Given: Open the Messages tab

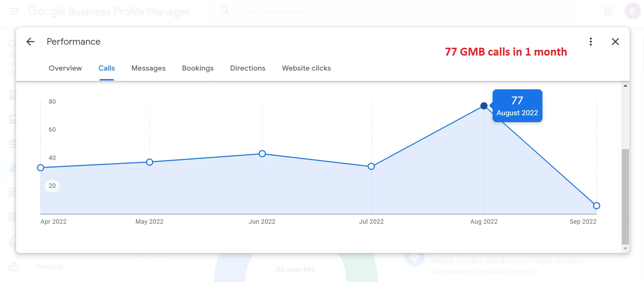Looking at the screenshot, I should click(149, 68).
